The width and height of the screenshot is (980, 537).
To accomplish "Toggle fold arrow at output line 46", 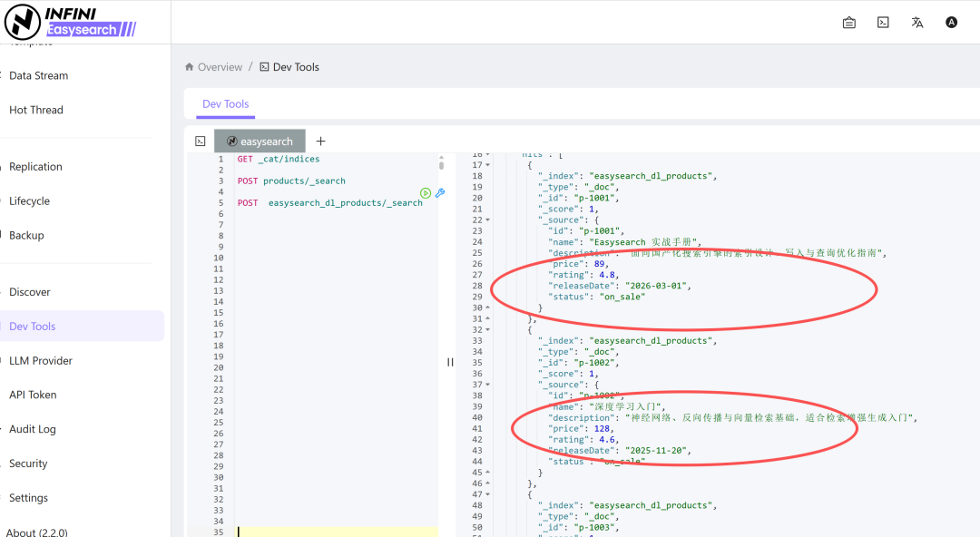I will (x=487, y=483).
